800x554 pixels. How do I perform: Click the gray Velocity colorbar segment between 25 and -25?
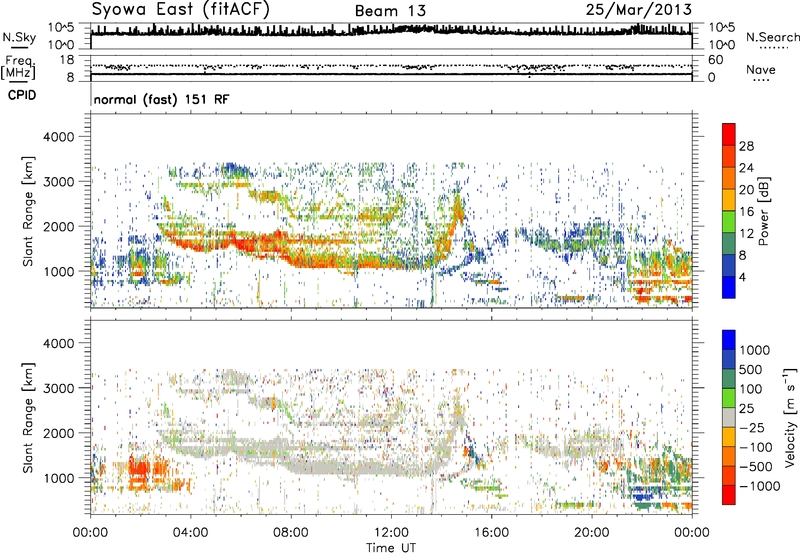click(729, 418)
